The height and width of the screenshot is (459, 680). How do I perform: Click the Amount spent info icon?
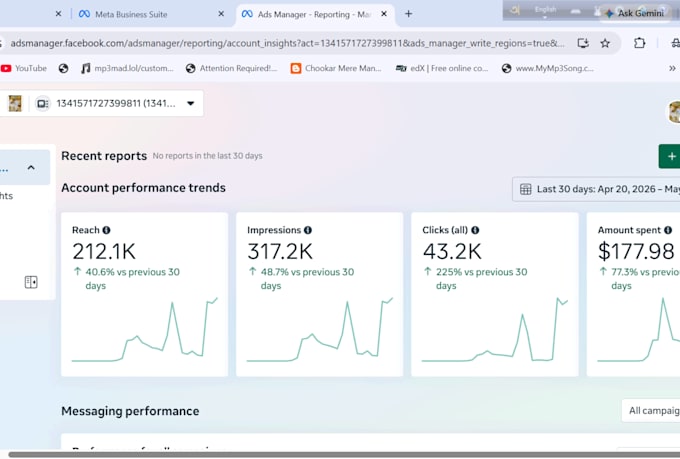tap(668, 230)
